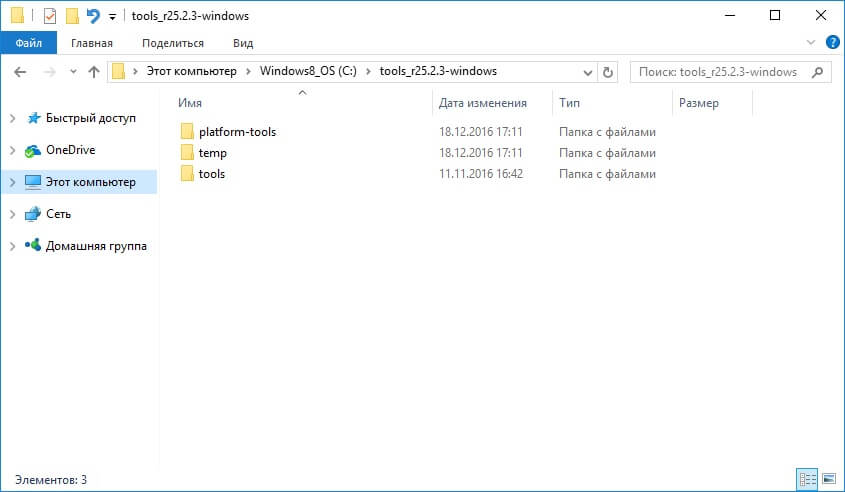The height and width of the screenshot is (492, 845).
Task: Expand the Домашняя группа tree node
Action: [12, 246]
